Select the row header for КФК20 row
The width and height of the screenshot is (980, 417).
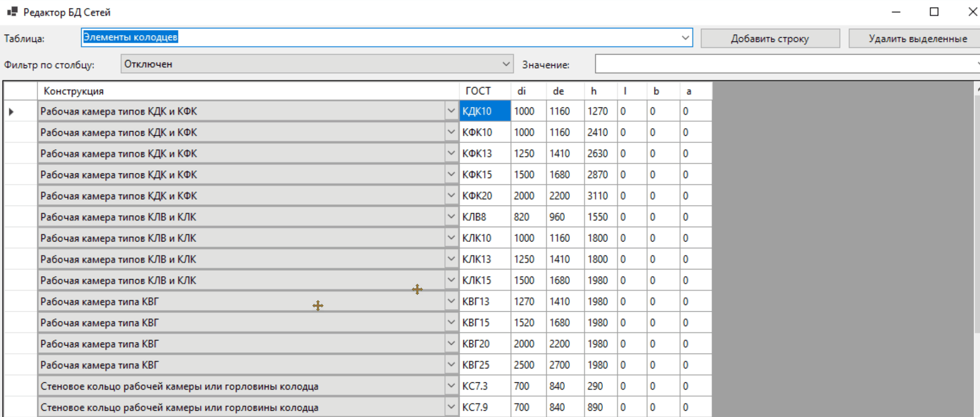tap(20, 196)
